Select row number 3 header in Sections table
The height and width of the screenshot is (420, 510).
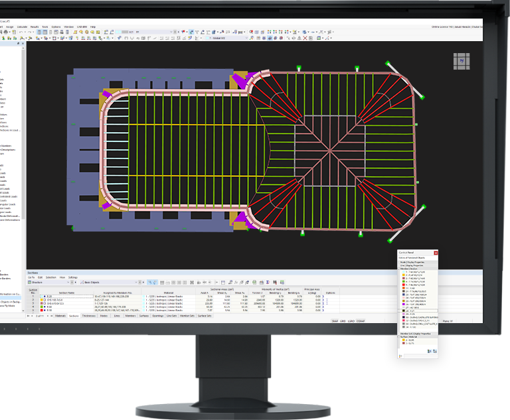(x=33, y=303)
